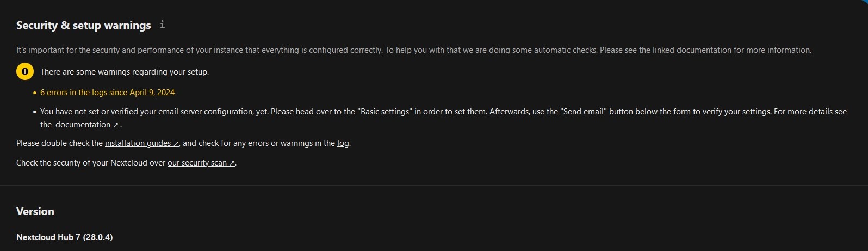This screenshot has width=868, height=251.
Task: Open the log link
Action: 343,143
